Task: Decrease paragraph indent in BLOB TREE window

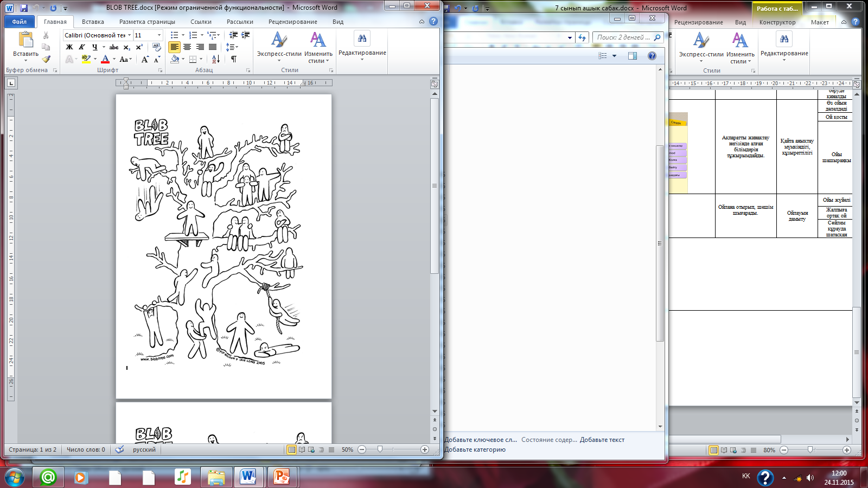Action: click(x=233, y=35)
